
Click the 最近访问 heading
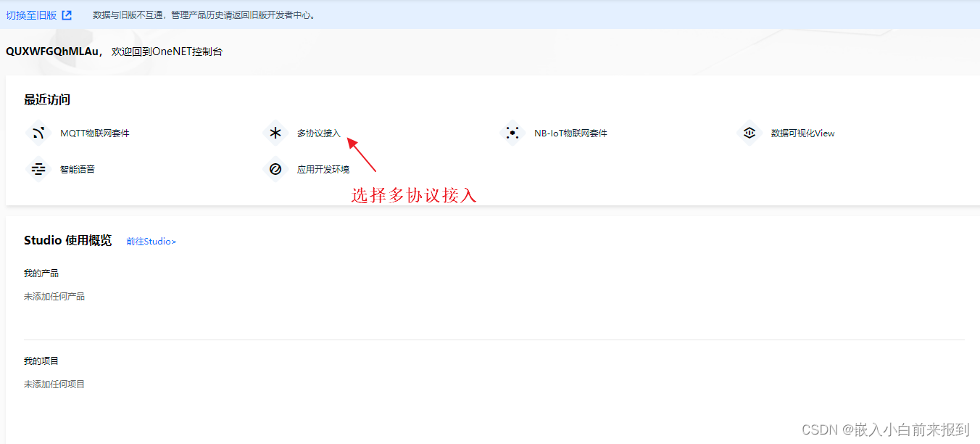tap(47, 100)
